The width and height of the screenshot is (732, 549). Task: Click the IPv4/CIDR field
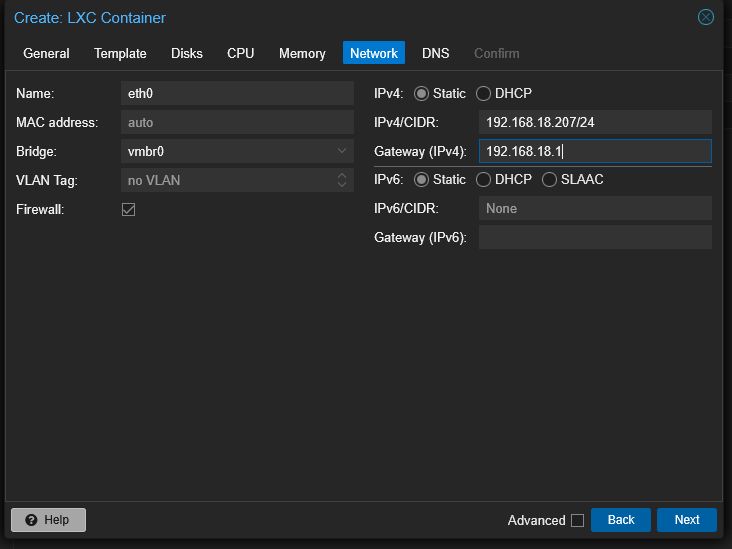595,122
